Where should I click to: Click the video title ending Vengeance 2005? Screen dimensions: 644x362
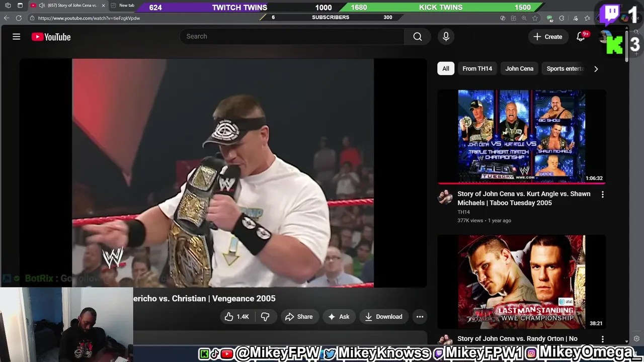coord(205,299)
